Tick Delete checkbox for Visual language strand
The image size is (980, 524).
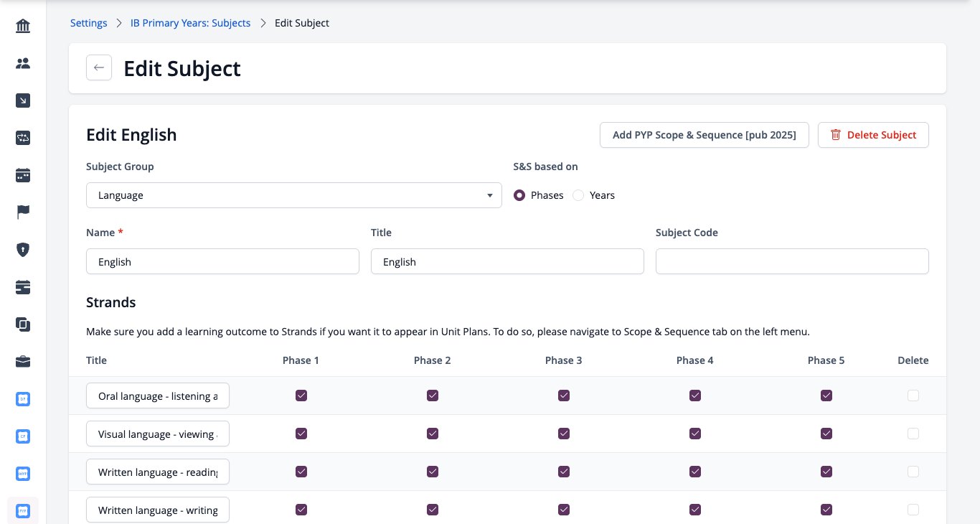tap(913, 434)
